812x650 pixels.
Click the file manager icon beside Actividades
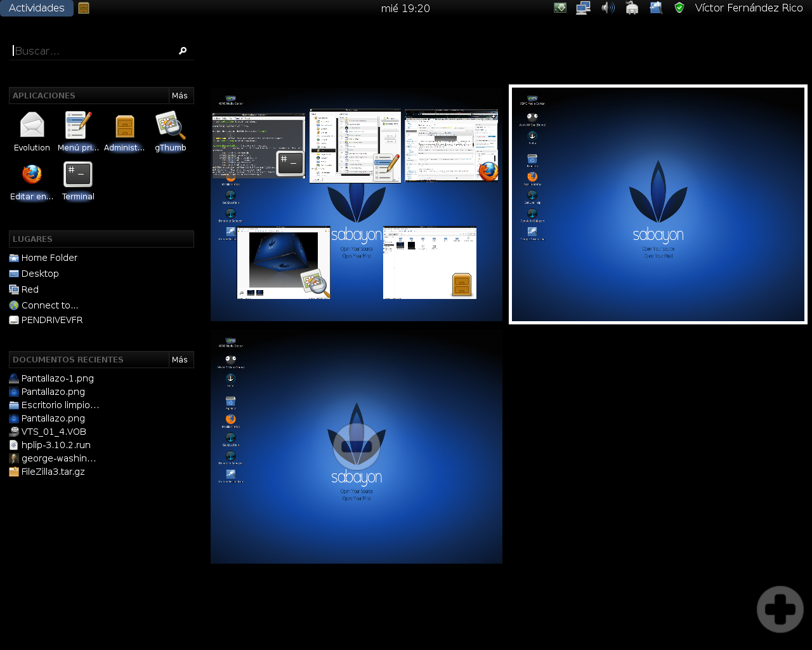[x=84, y=8]
